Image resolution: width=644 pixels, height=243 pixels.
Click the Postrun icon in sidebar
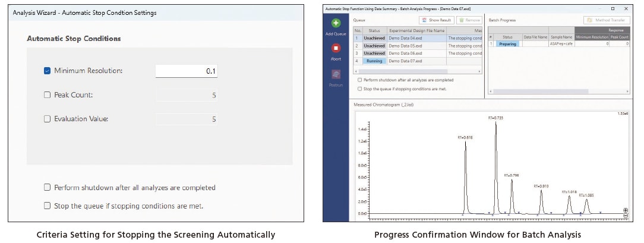(x=336, y=74)
